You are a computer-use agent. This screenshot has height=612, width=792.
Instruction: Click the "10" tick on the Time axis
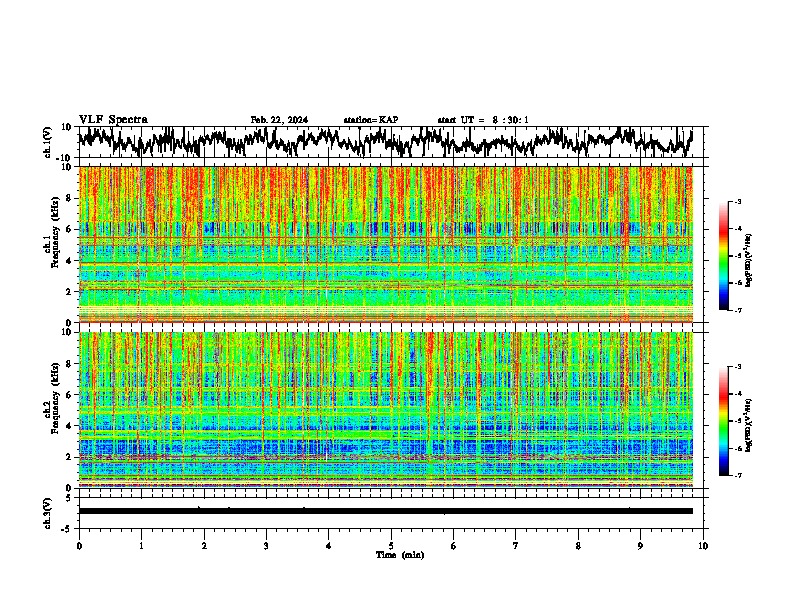pyautogui.click(x=703, y=546)
